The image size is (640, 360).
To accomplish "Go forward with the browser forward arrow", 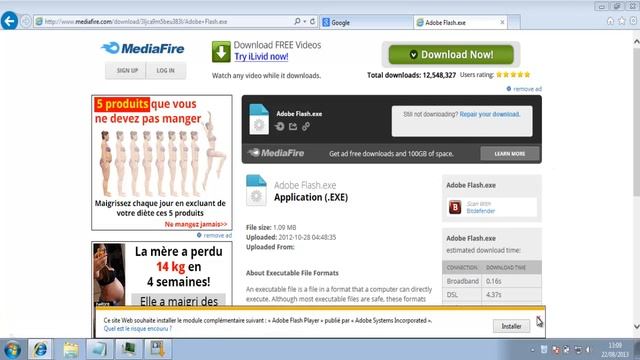I will click(26, 21).
